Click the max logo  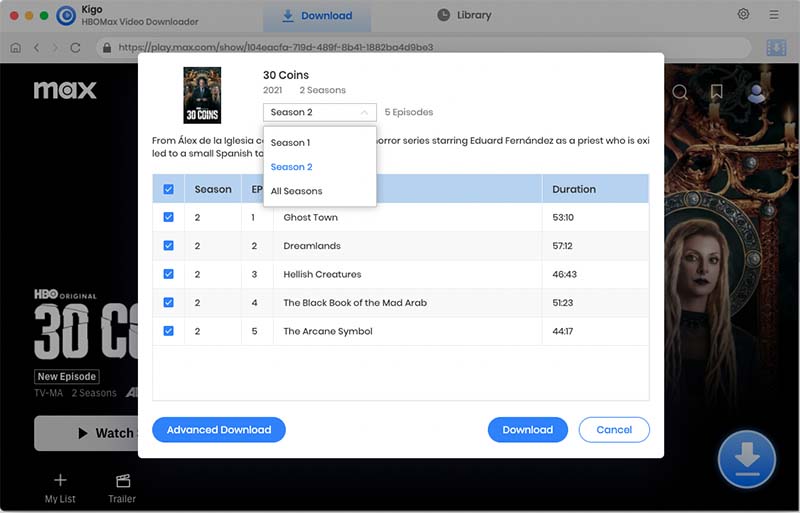(65, 90)
